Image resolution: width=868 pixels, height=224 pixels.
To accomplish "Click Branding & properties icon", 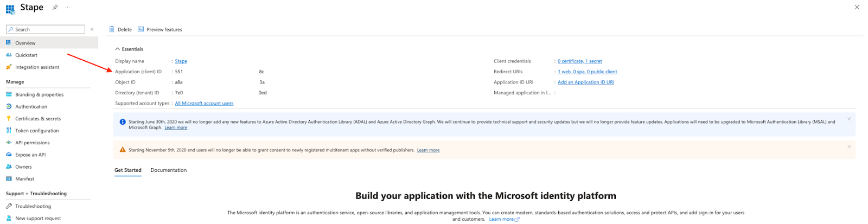I will [x=9, y=94].
